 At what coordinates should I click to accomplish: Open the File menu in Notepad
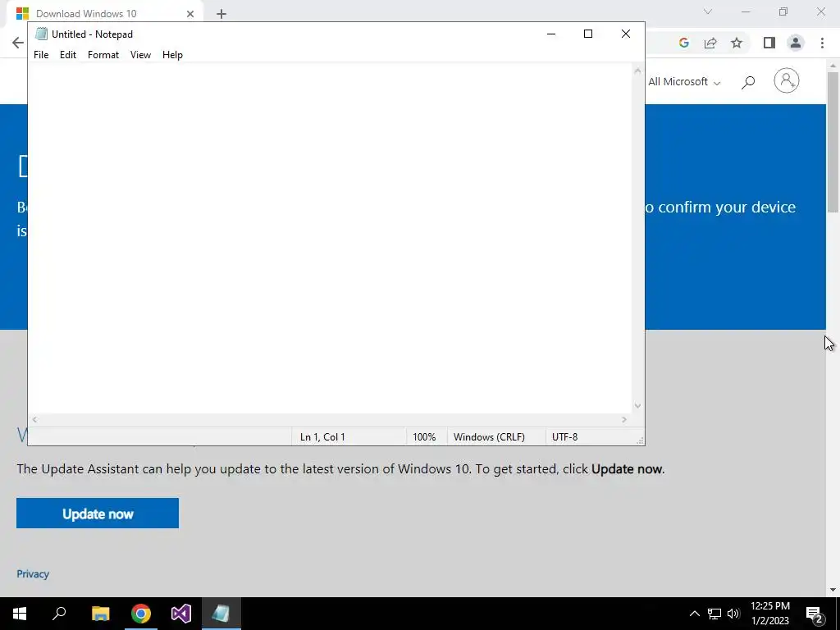tap(41, 55)
